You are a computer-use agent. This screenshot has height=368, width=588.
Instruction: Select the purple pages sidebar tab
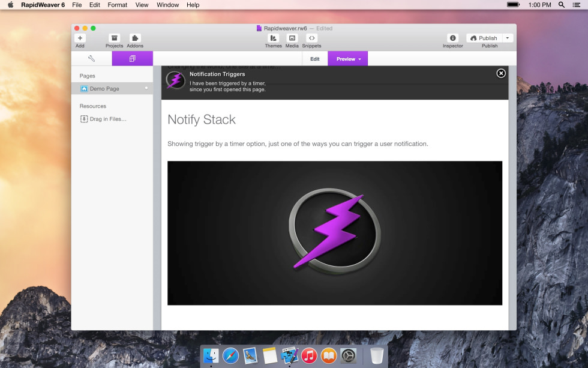133,58
